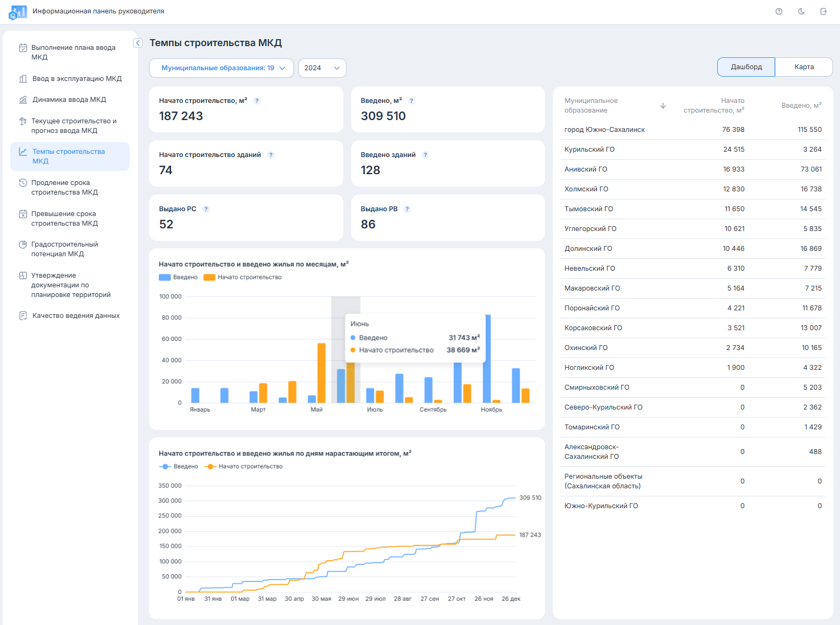Click the blue December bar in chart
This screenshot has width=840, height=625.
[516, 385]
